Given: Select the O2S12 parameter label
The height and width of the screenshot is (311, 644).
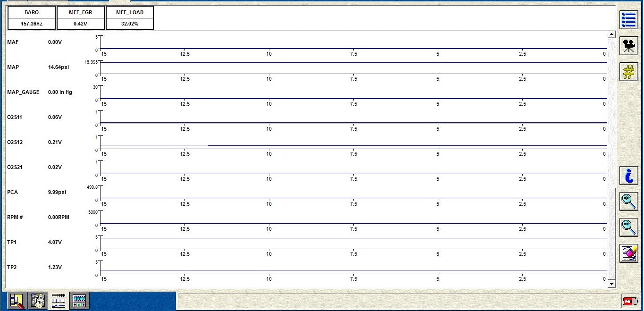Looking at the screenshot, I should [15, 142].
